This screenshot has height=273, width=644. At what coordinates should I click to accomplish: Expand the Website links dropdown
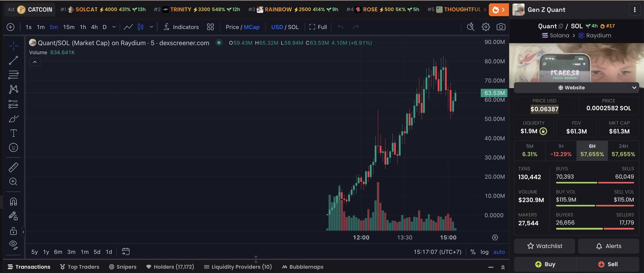click(634, 88)
